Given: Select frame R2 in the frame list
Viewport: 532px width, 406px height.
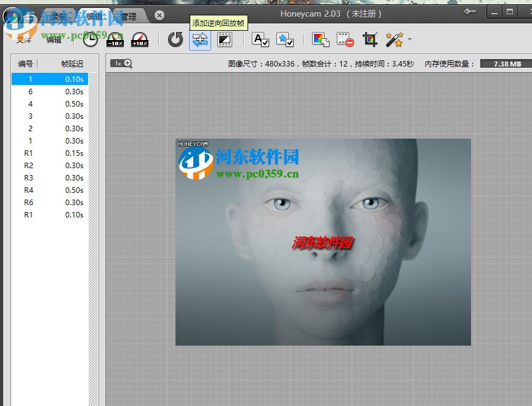Looking at the screenshot, I should pos(49,165).
